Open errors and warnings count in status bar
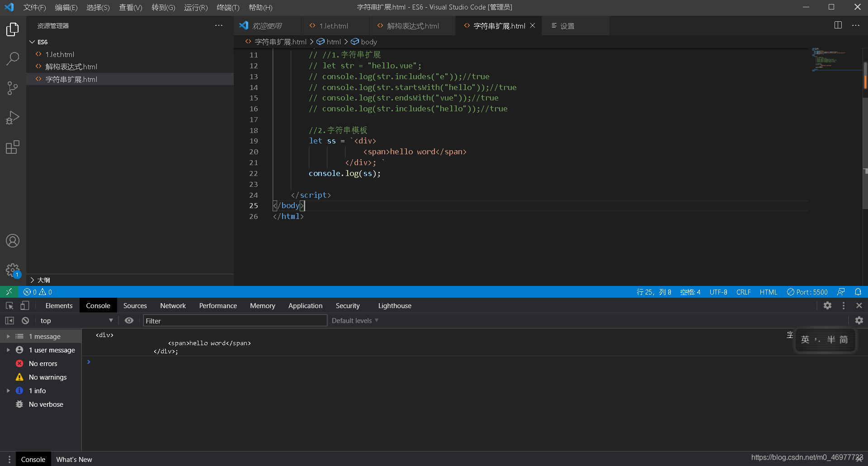This screenshot has height=466, width=868. 38,292
